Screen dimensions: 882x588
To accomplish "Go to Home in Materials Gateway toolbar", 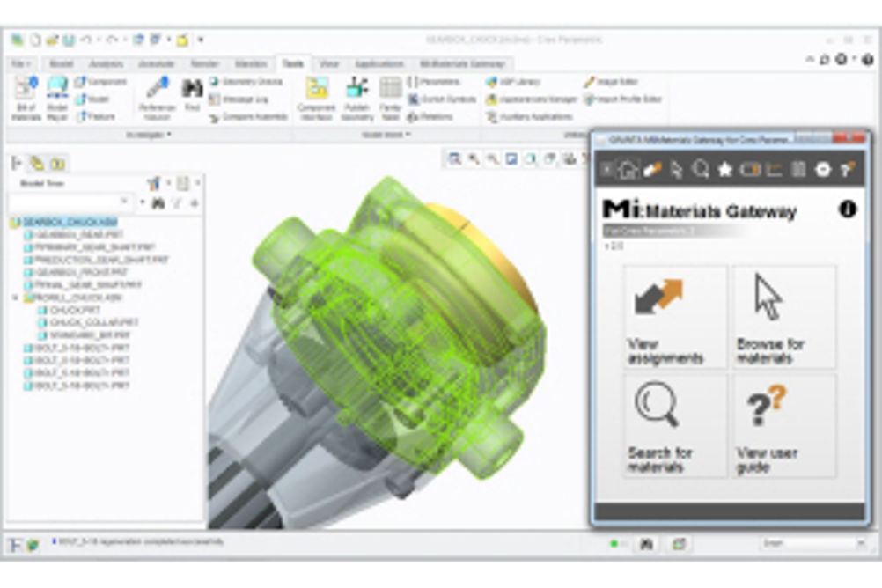I will point(628,169).
